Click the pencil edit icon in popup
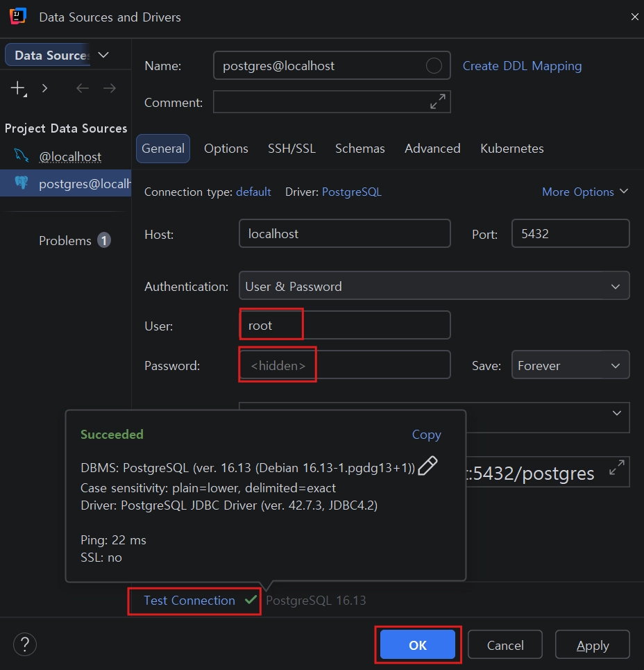This screenshot has height=670, width=644. (427, 466)
